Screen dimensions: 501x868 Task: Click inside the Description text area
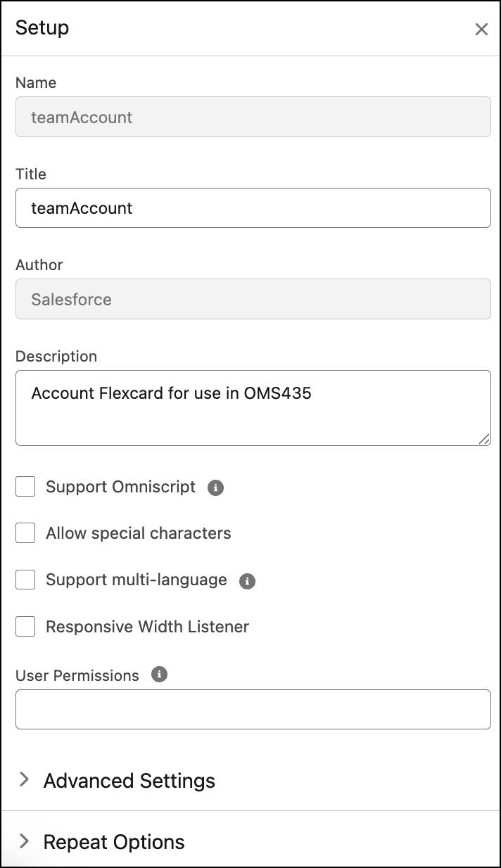pyautogui.click(x=253, y=408)
